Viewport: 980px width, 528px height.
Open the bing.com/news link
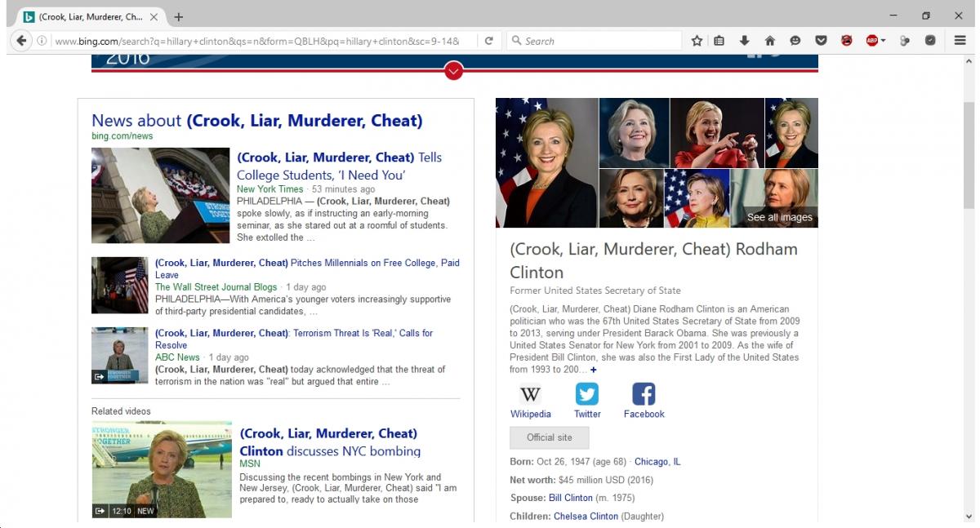click(122, 136)
